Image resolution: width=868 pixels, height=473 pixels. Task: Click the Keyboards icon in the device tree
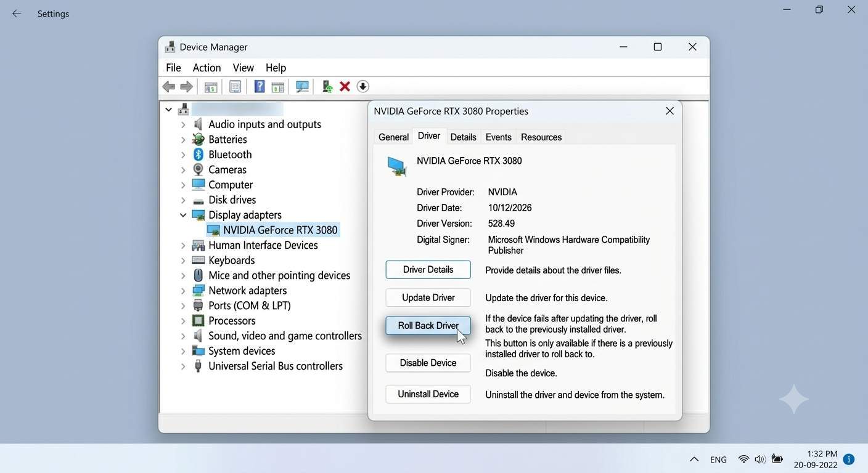click(199, 261)
